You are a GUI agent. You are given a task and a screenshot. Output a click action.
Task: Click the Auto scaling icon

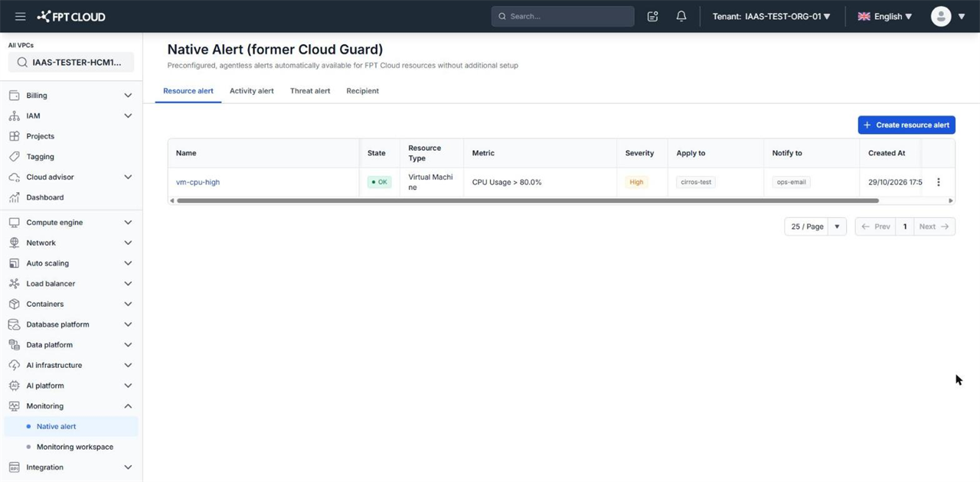pyautogui.click(x=14, y=263)
